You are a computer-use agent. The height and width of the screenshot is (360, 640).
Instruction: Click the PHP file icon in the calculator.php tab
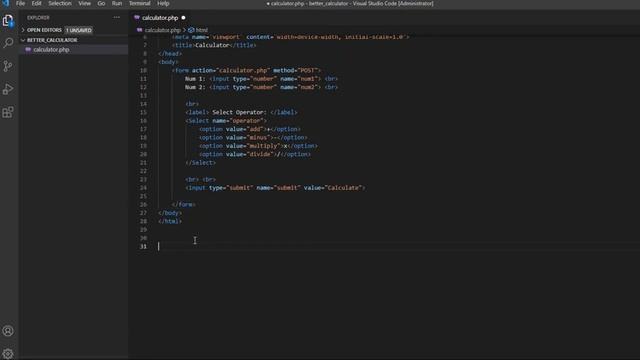coord(137,18)
